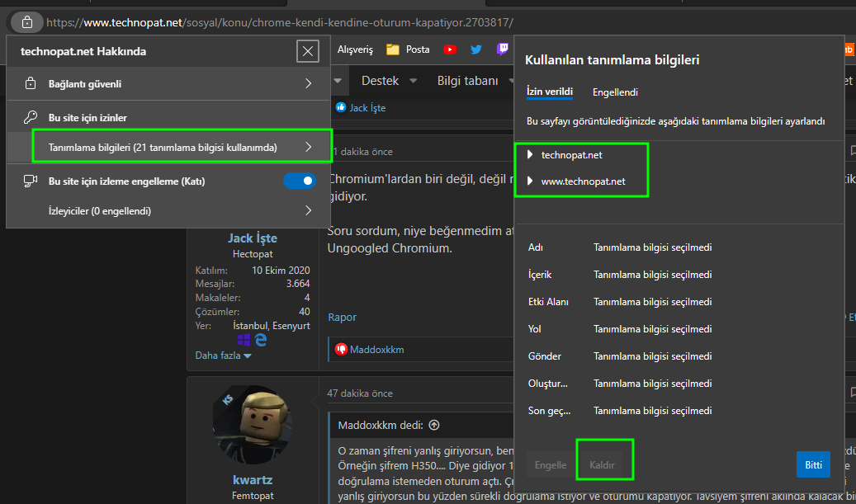Click the Alışveriş bookmark
The width and height of the screenshot is (856, 504).
(355, 49)
